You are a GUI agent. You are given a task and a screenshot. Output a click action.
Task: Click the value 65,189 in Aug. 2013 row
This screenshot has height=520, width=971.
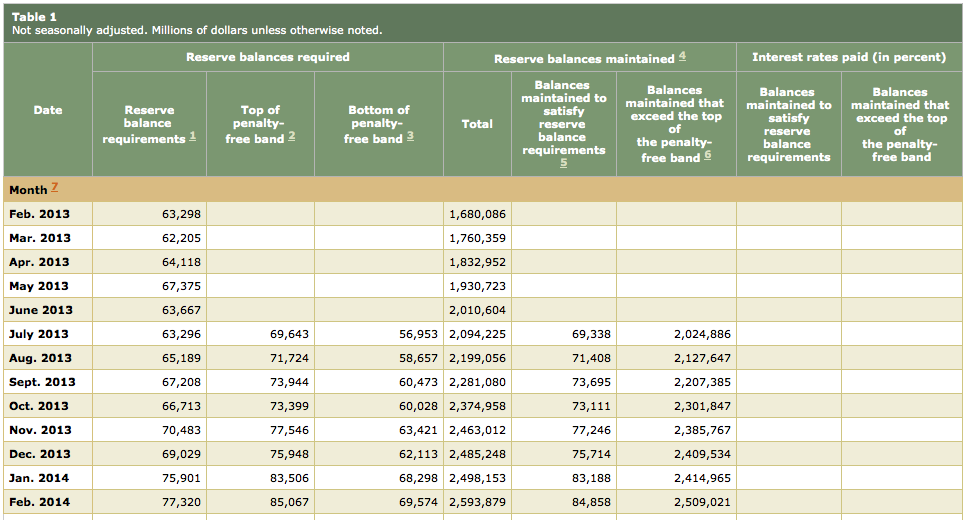(x=181, y=358)
